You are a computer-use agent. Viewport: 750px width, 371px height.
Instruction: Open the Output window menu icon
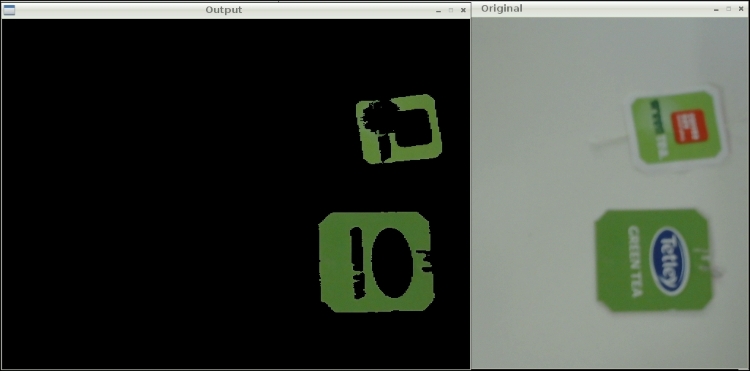point(9,10)
